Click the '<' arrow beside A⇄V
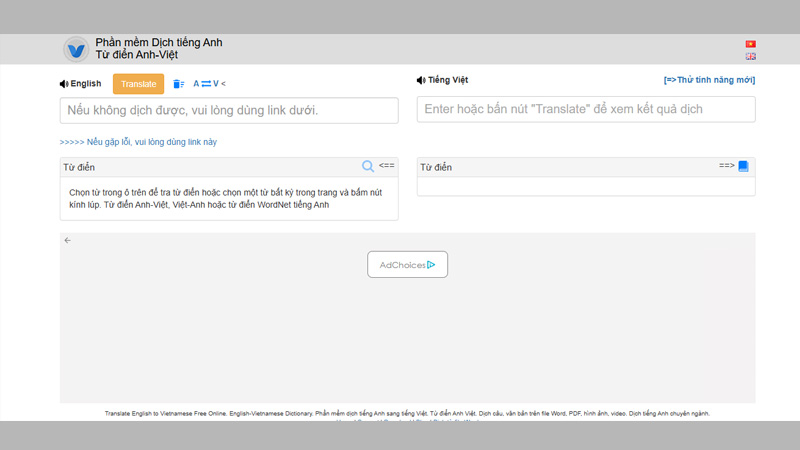Screen dimensions: 800x450 223,84
